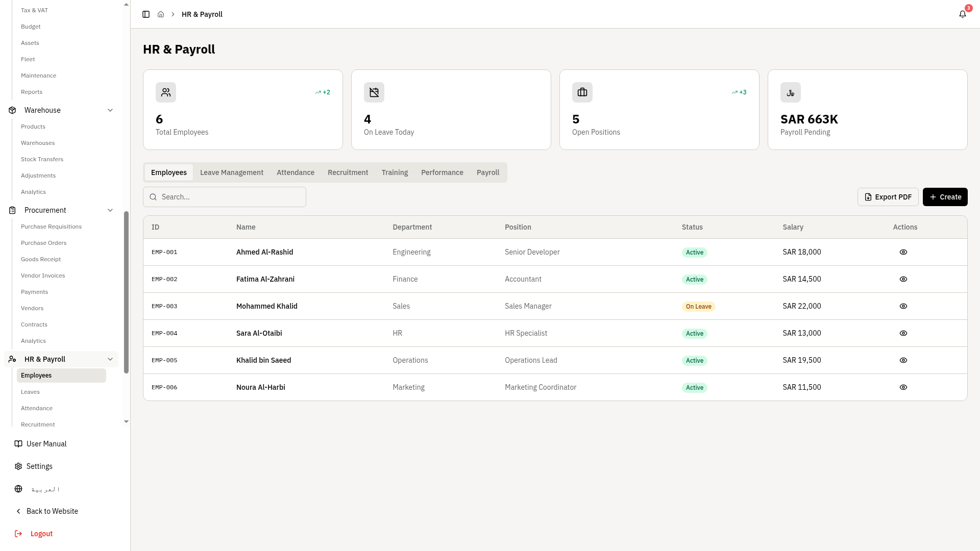Click the Total Employees people icon
The height and width of the screenshot is (551, 980).
coord(166,92)
